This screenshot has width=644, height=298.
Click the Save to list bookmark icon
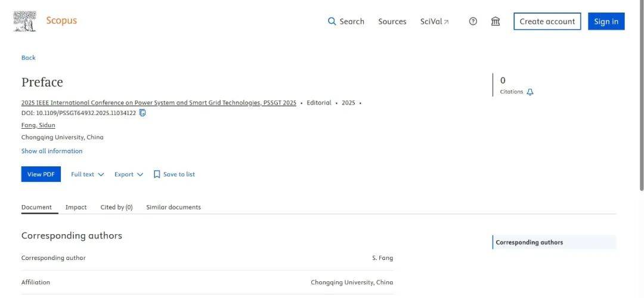point(156,175)
